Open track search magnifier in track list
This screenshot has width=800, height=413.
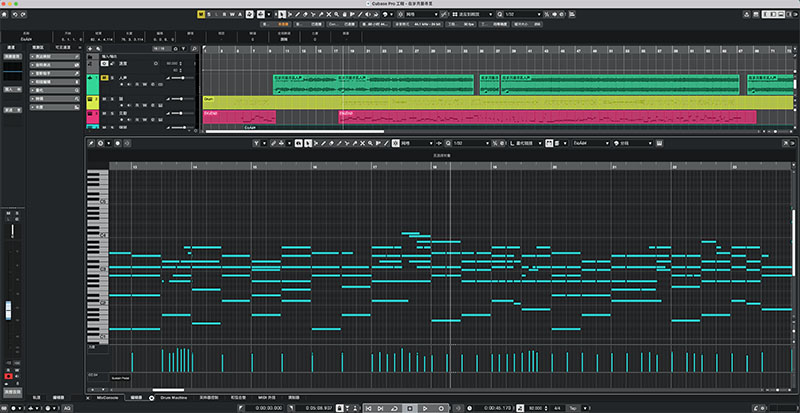pos(194,48)
